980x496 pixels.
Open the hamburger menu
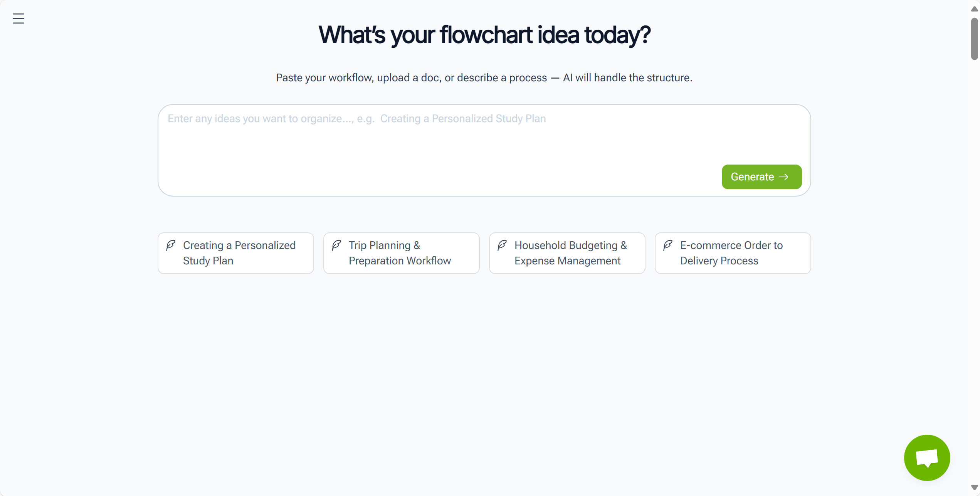[x=18, y=18]
